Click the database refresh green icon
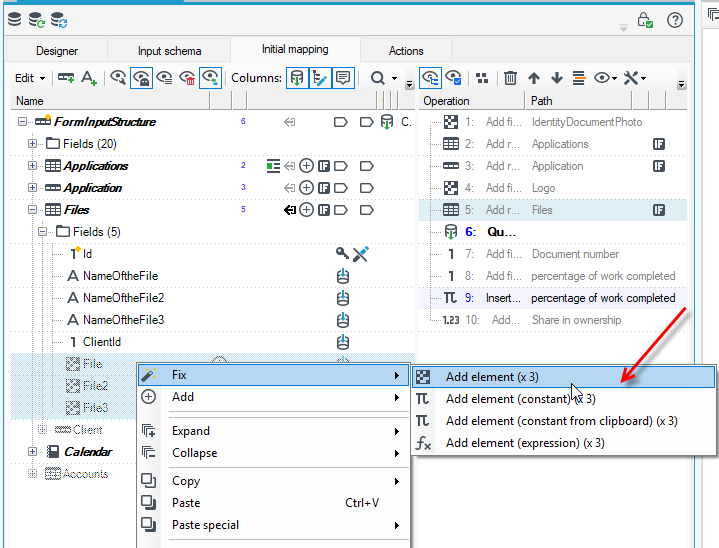The image size is (719, 548). point(36,20)
